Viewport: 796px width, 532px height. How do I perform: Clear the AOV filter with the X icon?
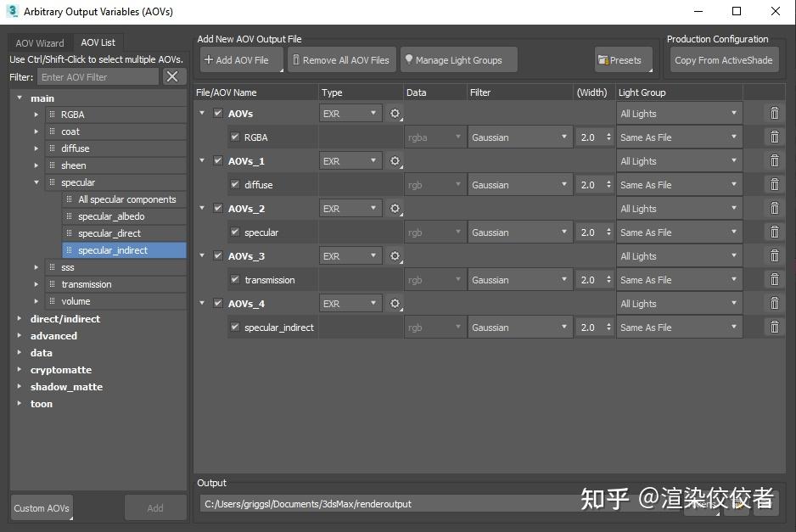173,76
